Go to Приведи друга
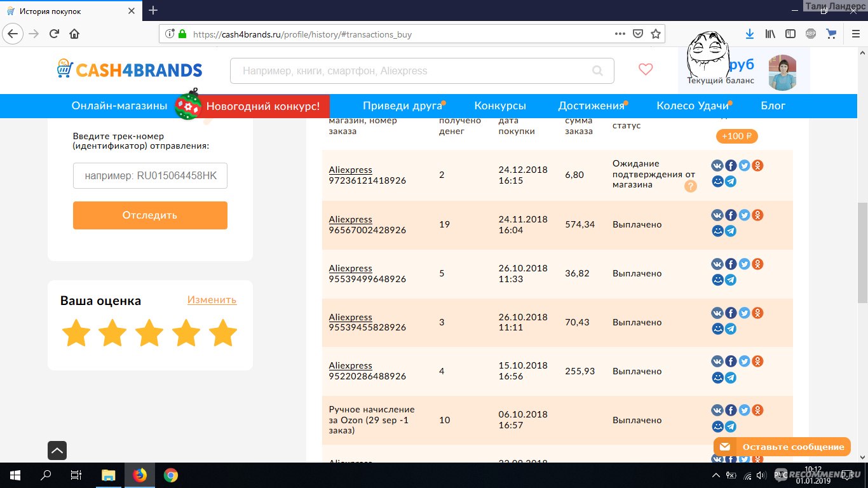868x488 pixels. [x=402, y=106]
